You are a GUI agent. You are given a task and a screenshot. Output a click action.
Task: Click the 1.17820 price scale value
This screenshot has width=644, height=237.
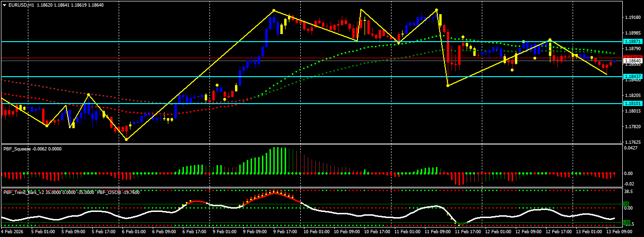point(633,127)
